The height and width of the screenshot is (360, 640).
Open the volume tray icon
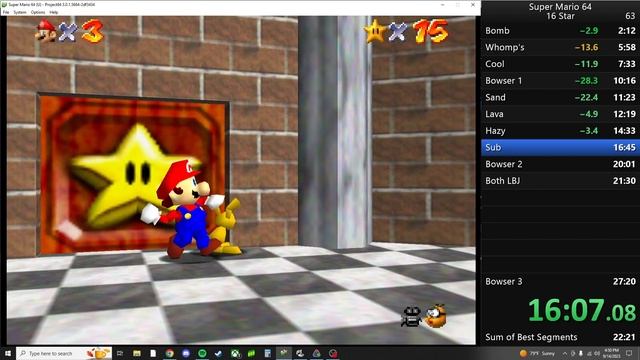pos(597,353)
